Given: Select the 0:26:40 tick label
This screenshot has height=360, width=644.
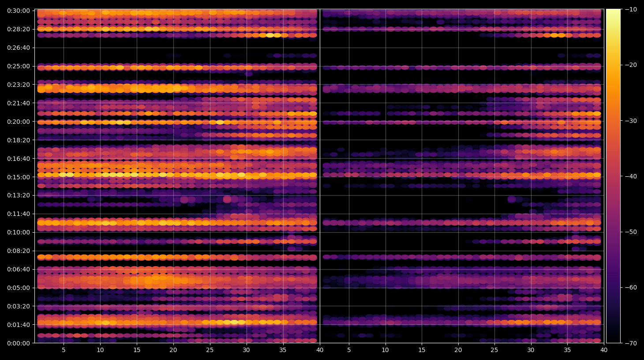Looking at the screenshot, I should click(19, 48).
